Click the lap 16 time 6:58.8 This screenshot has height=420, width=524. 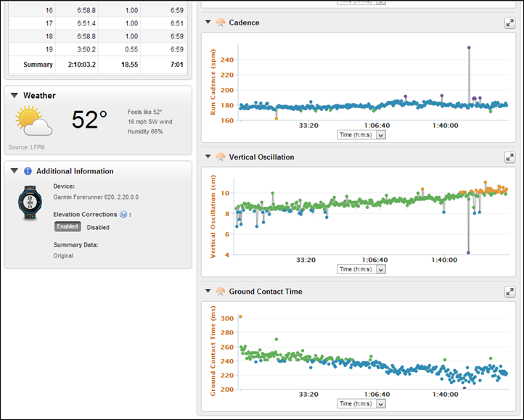pos(86,10)
